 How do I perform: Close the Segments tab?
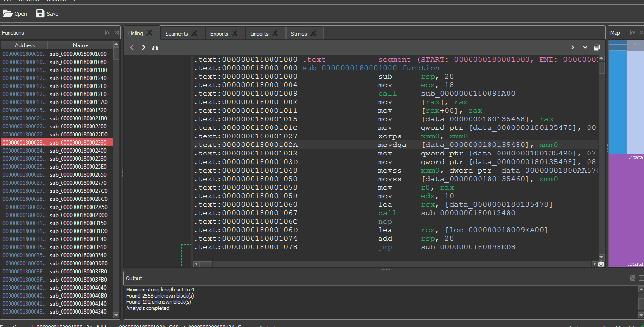coord(195,34)
